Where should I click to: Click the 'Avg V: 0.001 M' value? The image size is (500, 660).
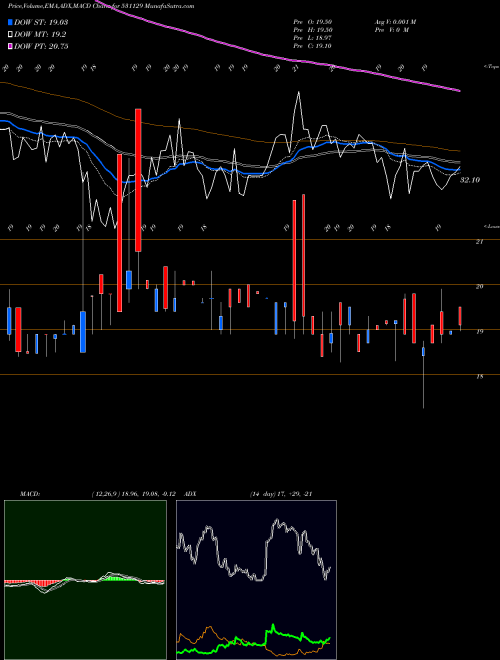point(395,22)
